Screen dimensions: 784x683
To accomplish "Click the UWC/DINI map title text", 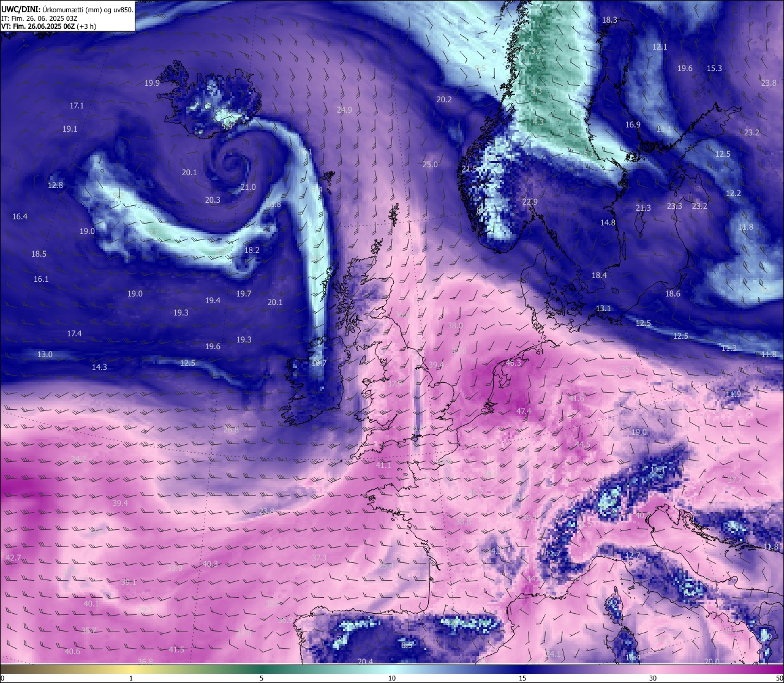I will (x=67, y=10).
